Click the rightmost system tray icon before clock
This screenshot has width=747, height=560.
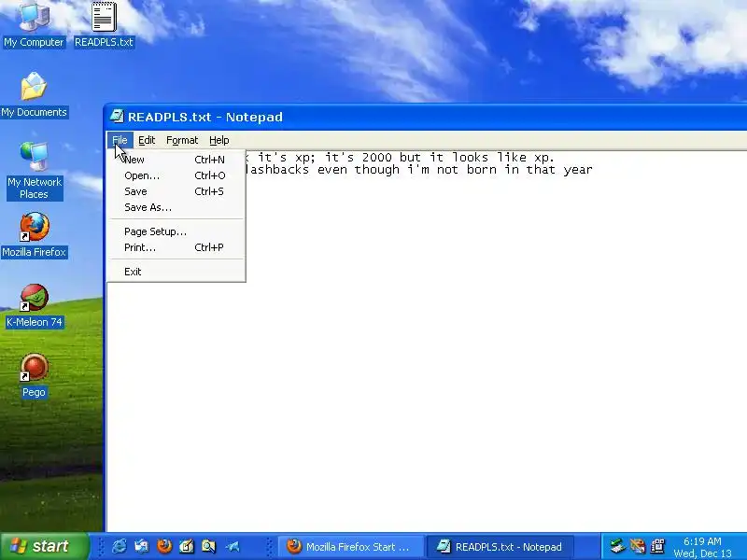click(x=658, y=546)
